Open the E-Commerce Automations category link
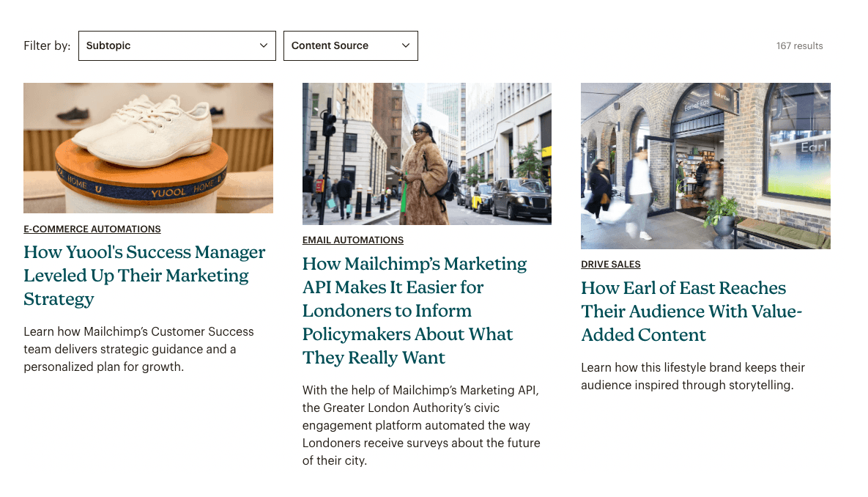The height and width of the screenshot is (497, 868). [x=92, y=229]
